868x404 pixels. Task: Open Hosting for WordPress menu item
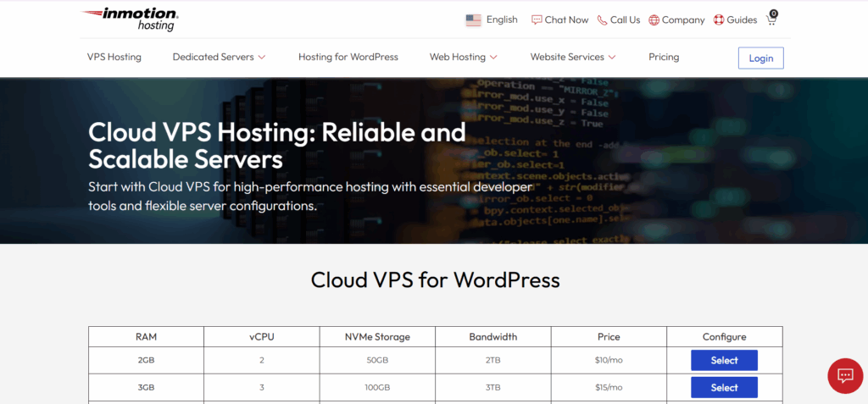click(x=348, y=57)
